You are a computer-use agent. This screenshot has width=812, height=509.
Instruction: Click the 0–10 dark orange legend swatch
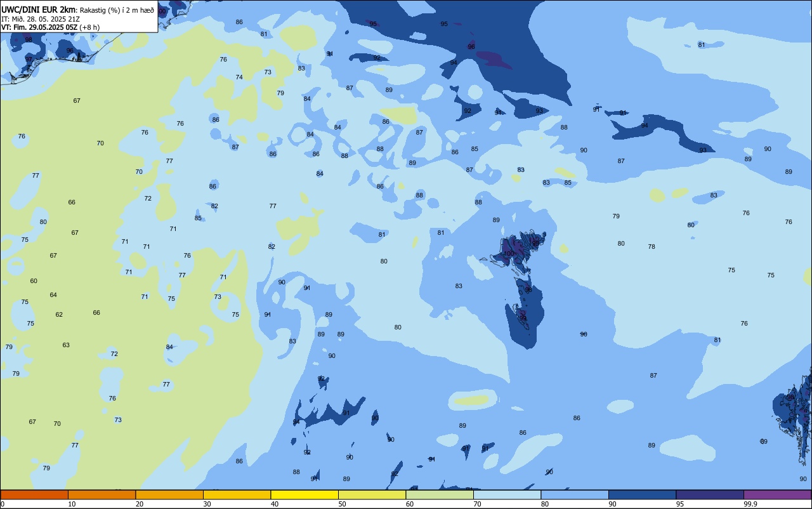click(x=34, y=494)
